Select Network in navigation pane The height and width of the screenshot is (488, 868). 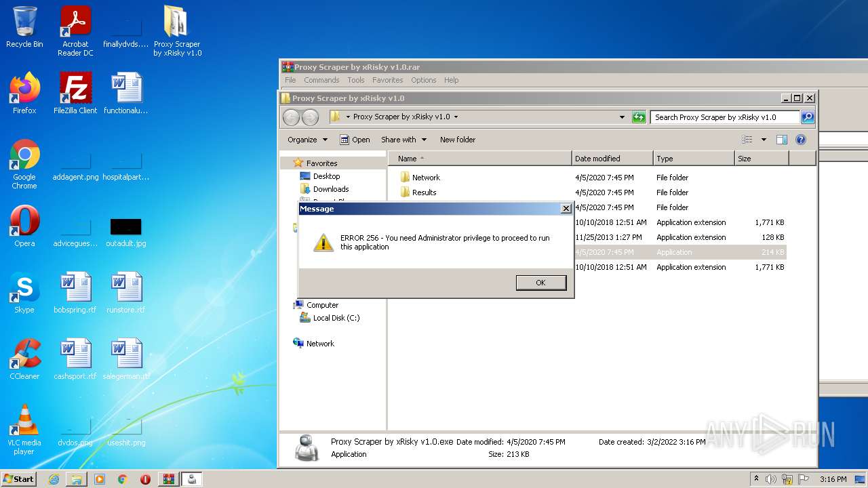click(320, 344)
